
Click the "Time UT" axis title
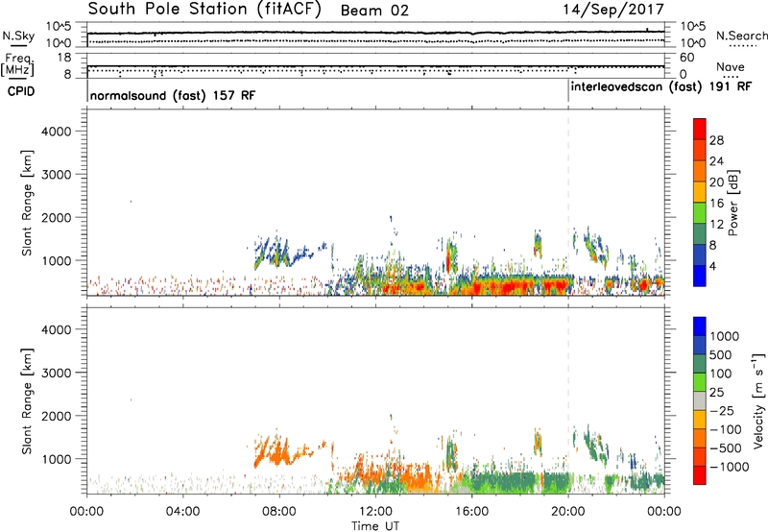[375, 526]
